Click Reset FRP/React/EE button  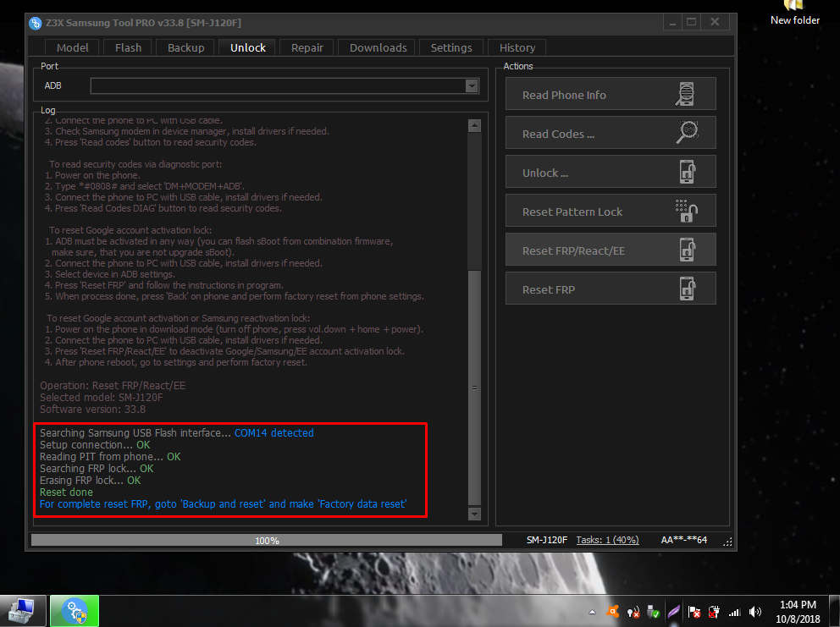tap(611, 250)
